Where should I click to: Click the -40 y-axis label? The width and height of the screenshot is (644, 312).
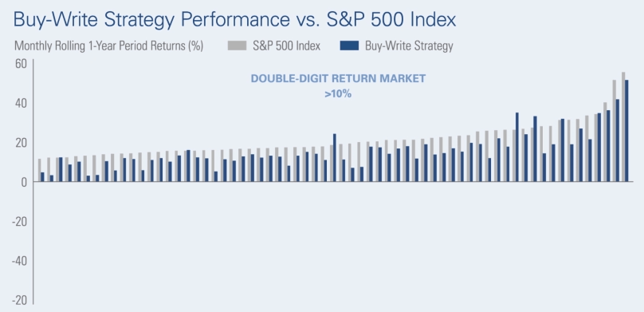point(18,262)
